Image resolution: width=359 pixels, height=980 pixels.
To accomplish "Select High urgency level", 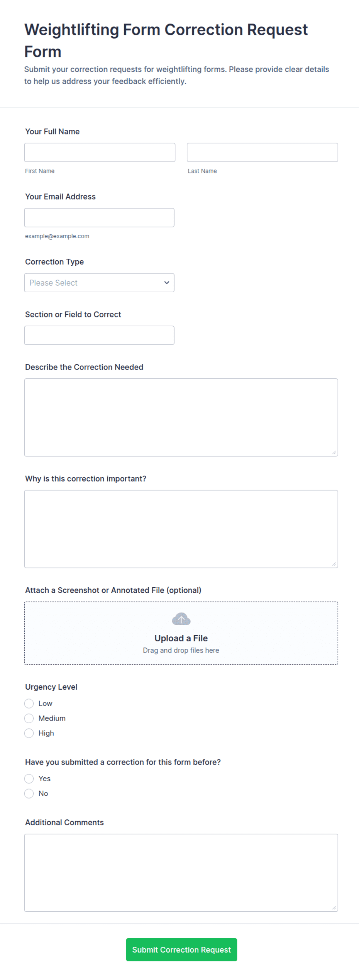I will click(29, 733).
